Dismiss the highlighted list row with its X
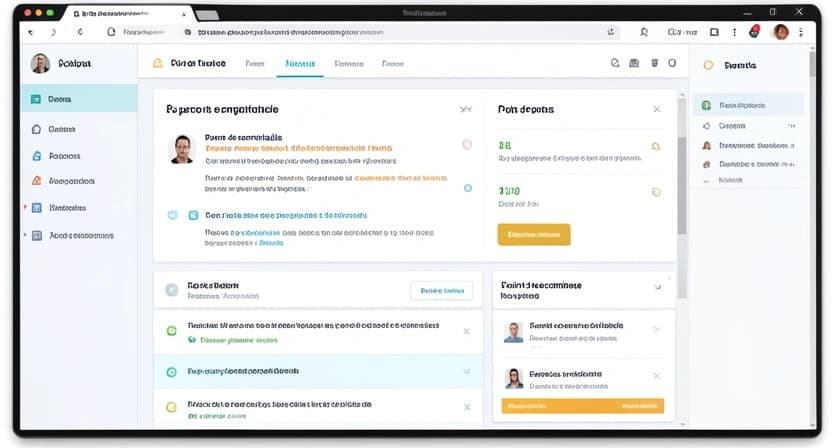Screen dimensions: 832x448 coord(466,372)
